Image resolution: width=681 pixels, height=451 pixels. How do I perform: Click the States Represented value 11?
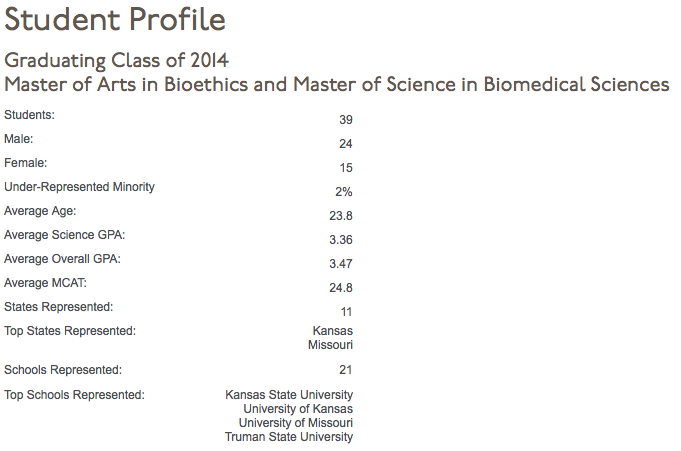[346, 312]
